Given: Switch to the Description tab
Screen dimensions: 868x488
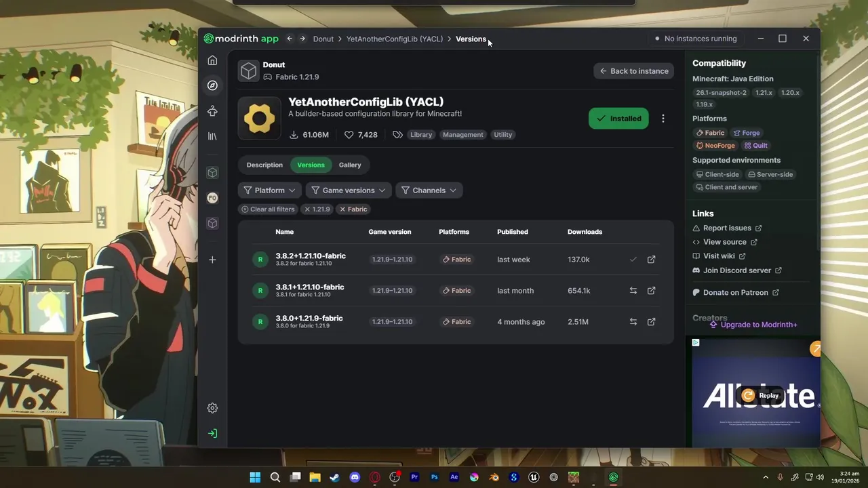Looking at the screenshot, I should (264, 165).
